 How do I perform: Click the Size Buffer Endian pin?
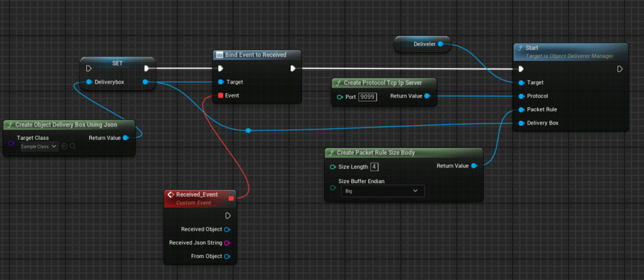(333, 188)
